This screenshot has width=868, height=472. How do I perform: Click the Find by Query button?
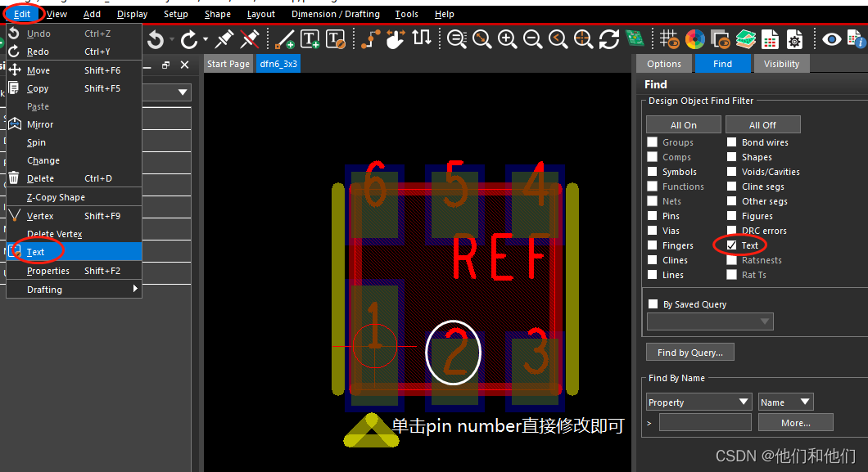pyautogui.click(x=690, y=352)
